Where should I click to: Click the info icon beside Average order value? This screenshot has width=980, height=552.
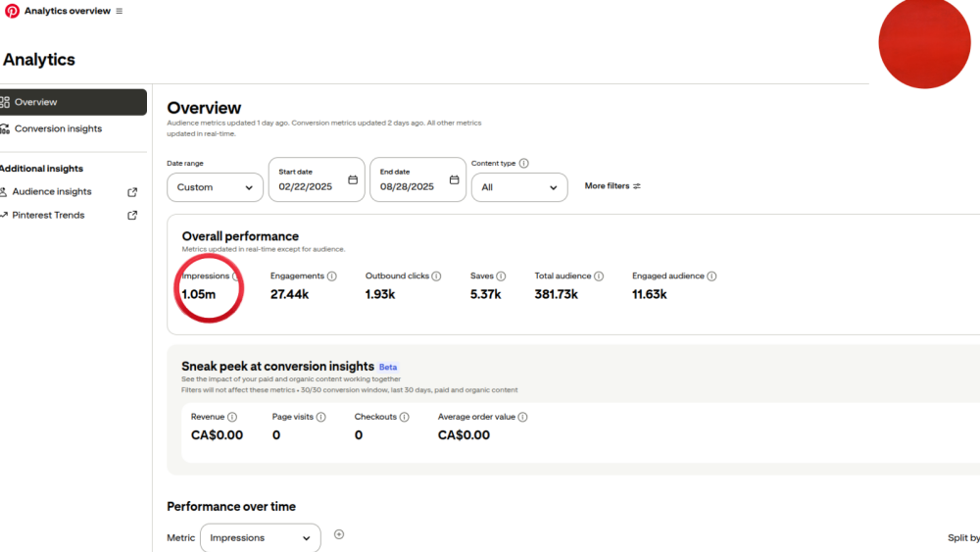(522, 417)
